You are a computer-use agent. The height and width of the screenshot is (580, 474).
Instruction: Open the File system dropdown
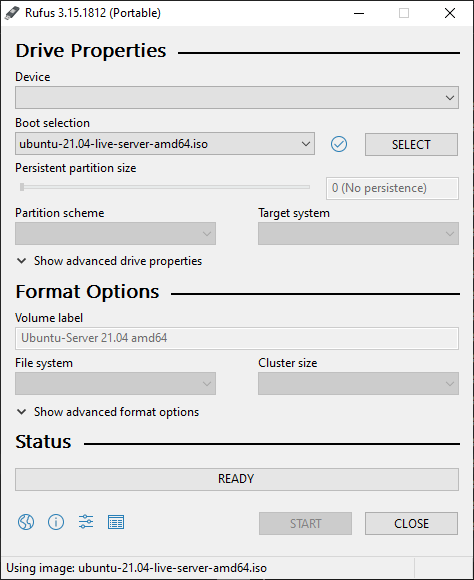pyautogui.click(x=115, y=384)
